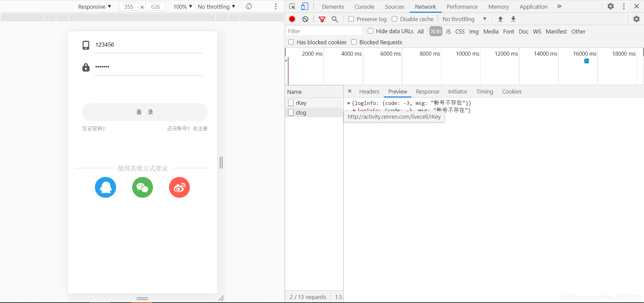Enable Disable cache checkbox
This screenshot has width=644, height=303.
pos(394,19)
